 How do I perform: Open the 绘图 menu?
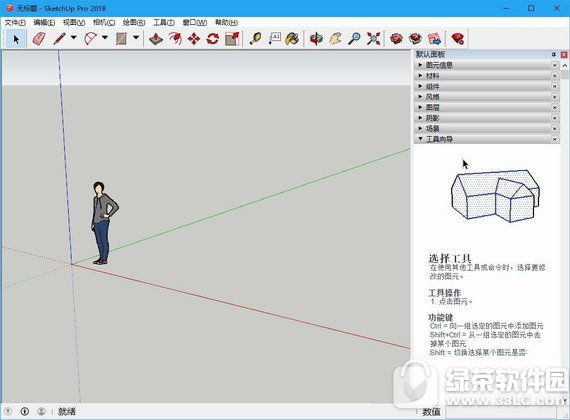[134, 23]
